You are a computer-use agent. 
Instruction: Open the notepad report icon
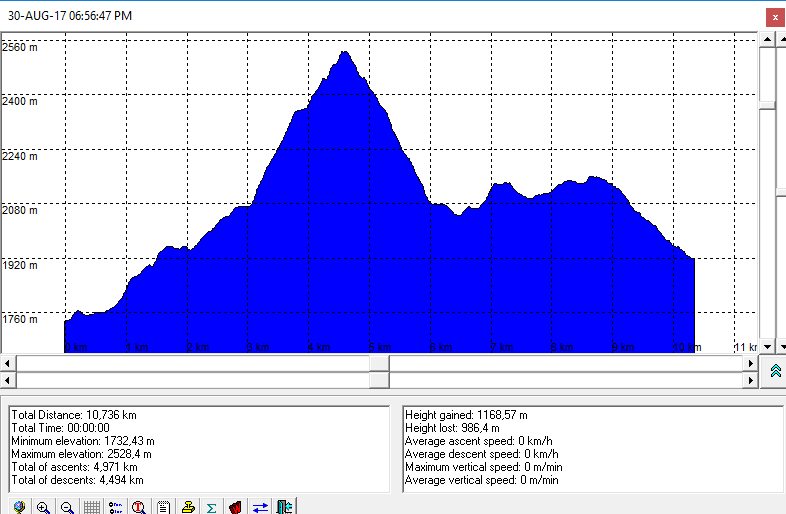pyautogui.click(x=163, y=507)
